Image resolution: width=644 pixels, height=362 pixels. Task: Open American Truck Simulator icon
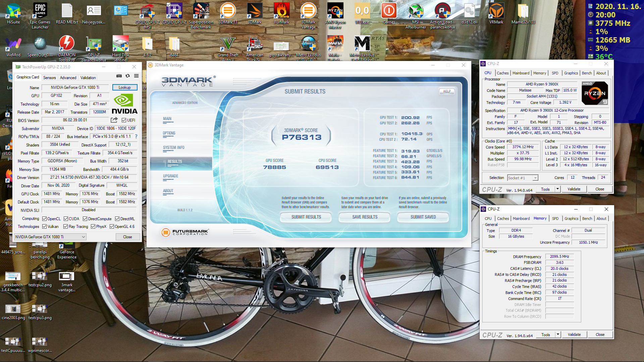255,49
